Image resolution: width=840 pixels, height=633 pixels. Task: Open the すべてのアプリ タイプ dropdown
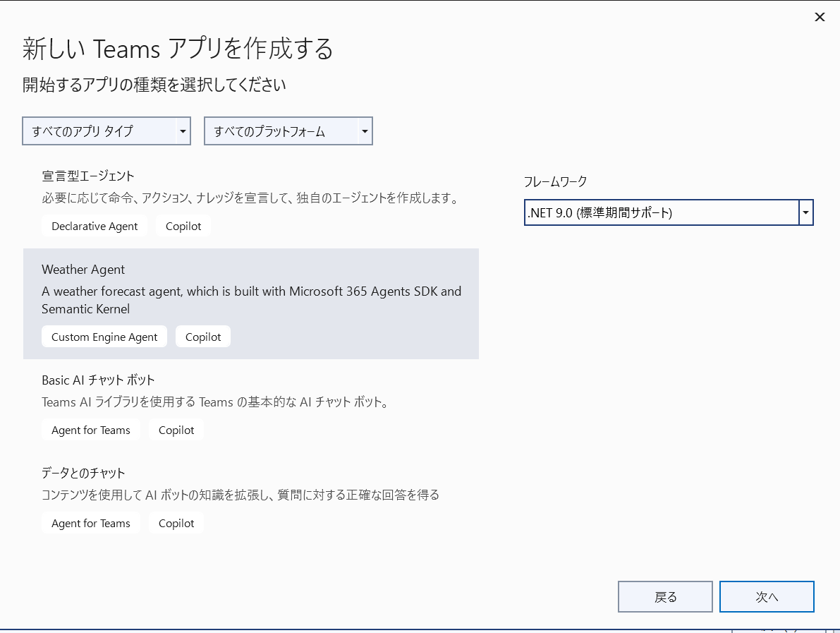[x=106, y=131]
